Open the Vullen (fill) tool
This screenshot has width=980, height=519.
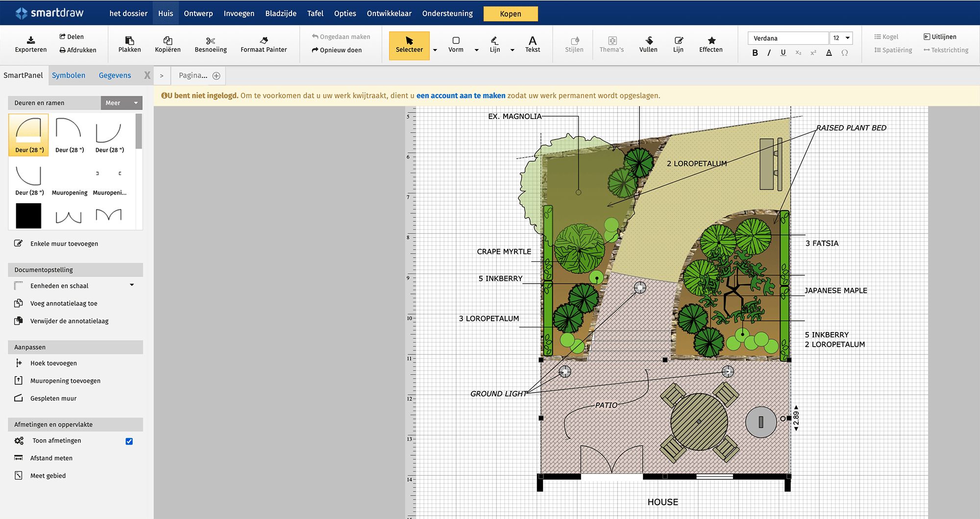(648, 43)
